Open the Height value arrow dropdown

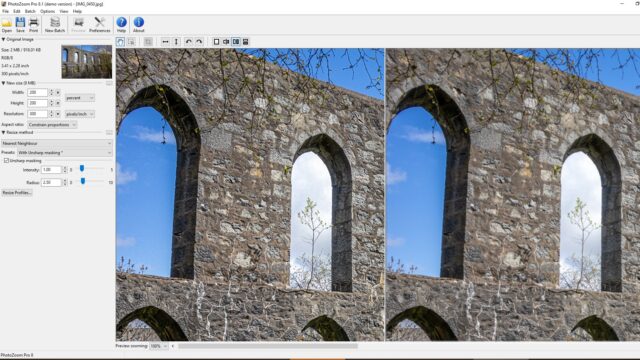[x=58, y=103]
